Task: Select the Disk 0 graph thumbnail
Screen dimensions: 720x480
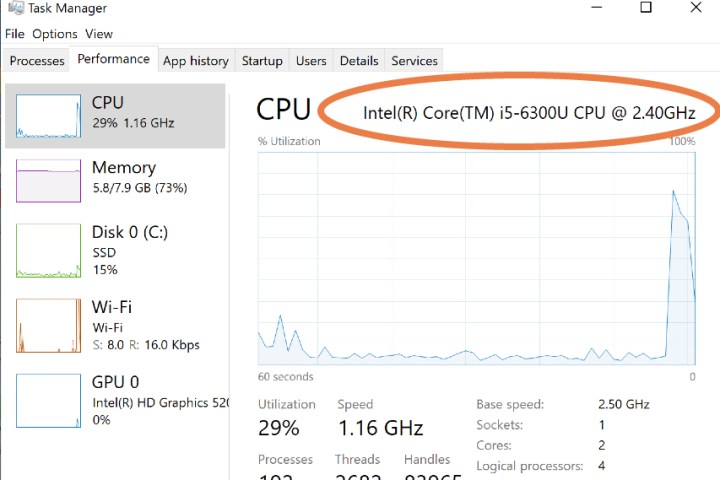Action: [x=48, y=251]
